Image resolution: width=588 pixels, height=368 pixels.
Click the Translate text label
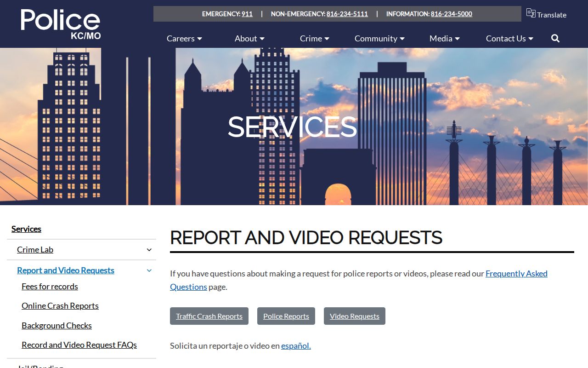(x=552, y=15)
